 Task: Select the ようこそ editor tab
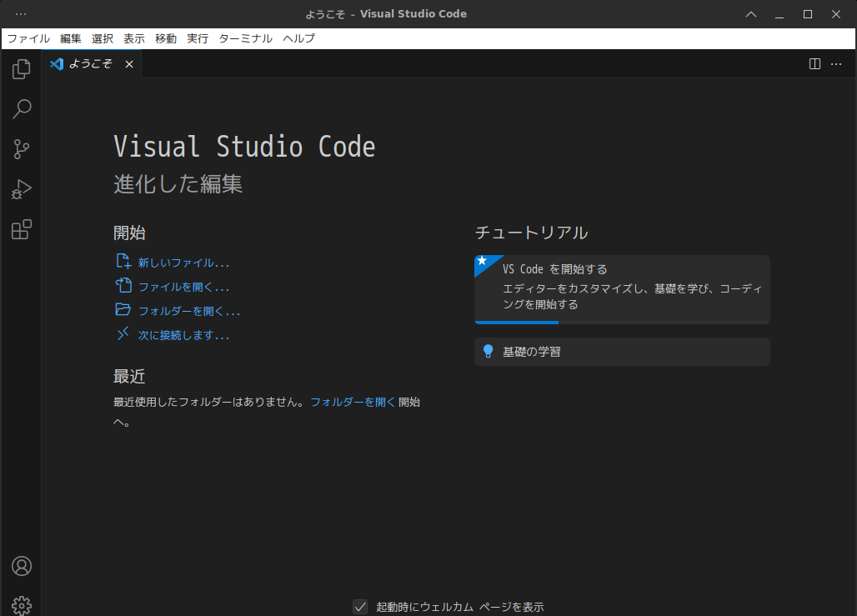pos(92,64)
